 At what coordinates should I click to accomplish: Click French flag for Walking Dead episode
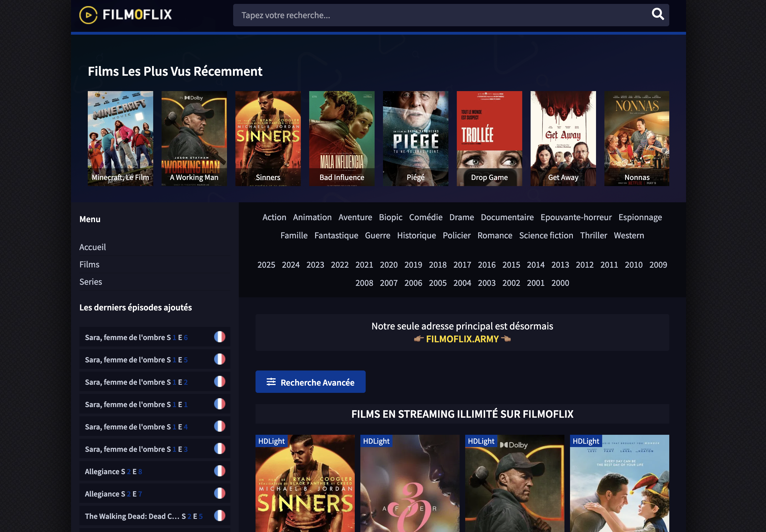point(219,515)
